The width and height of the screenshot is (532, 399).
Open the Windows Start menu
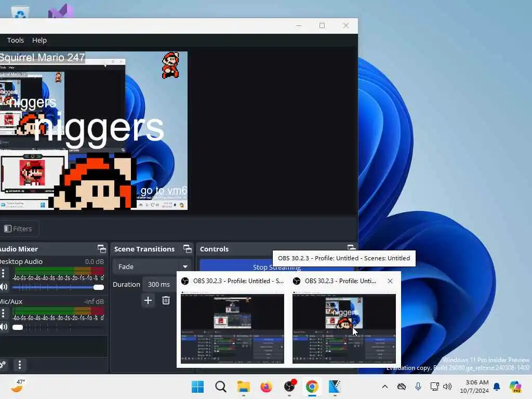click(x=198, y=387)
